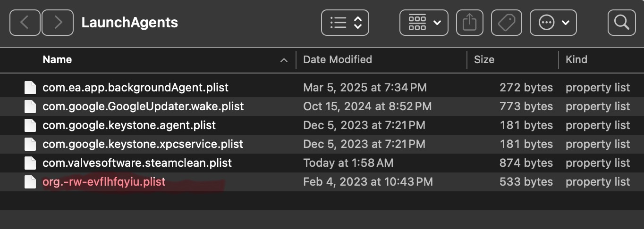This screenshot has height=229, width=644.
Task: Open the More actions ellipsis menu
Action: click(553, 23)
